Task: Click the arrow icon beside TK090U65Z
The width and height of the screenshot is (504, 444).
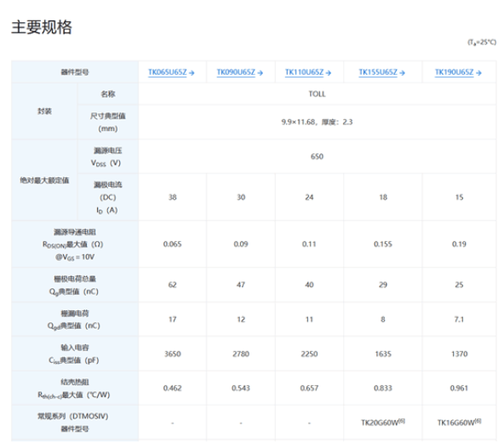Action: point(260,73)
